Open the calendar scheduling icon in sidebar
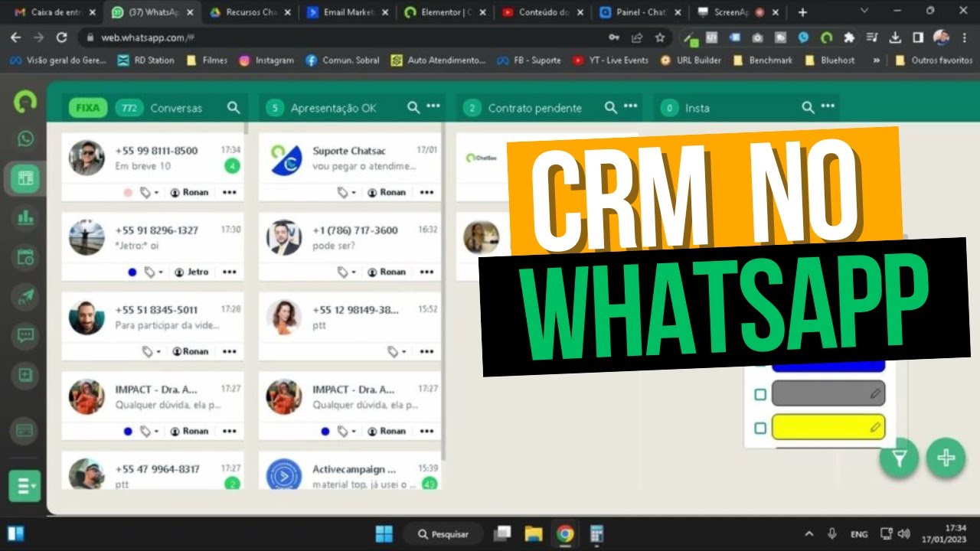Image resolution: width=980 pixels, height=551 pixels. 25,257
